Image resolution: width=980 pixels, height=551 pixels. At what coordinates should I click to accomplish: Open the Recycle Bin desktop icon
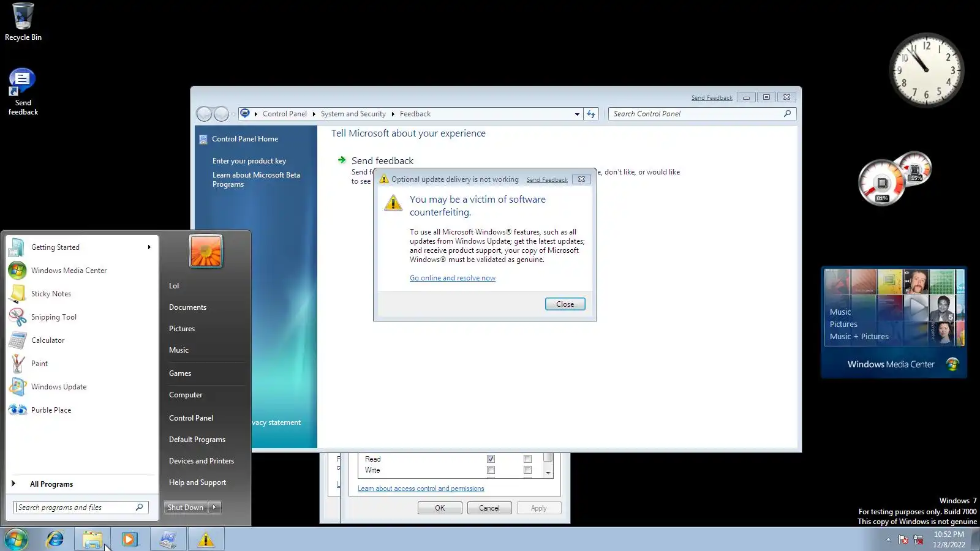click(x=23, y=22)
